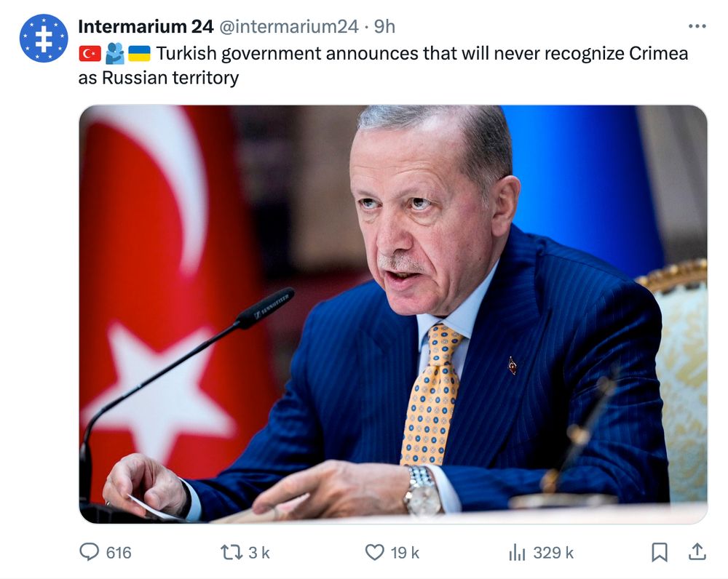Open the Intermarium 24 profile avatar
Viewport: 728px width, 579px height.
44,38
